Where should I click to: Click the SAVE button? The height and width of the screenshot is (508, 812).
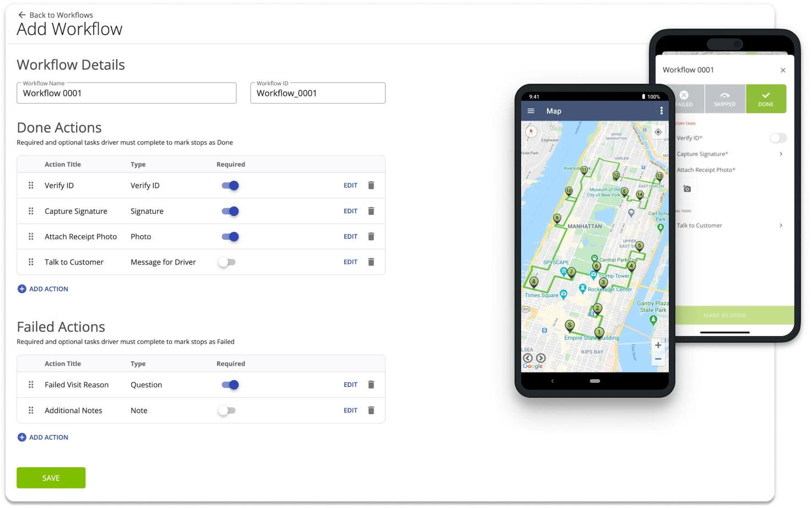tap(51, 478)
